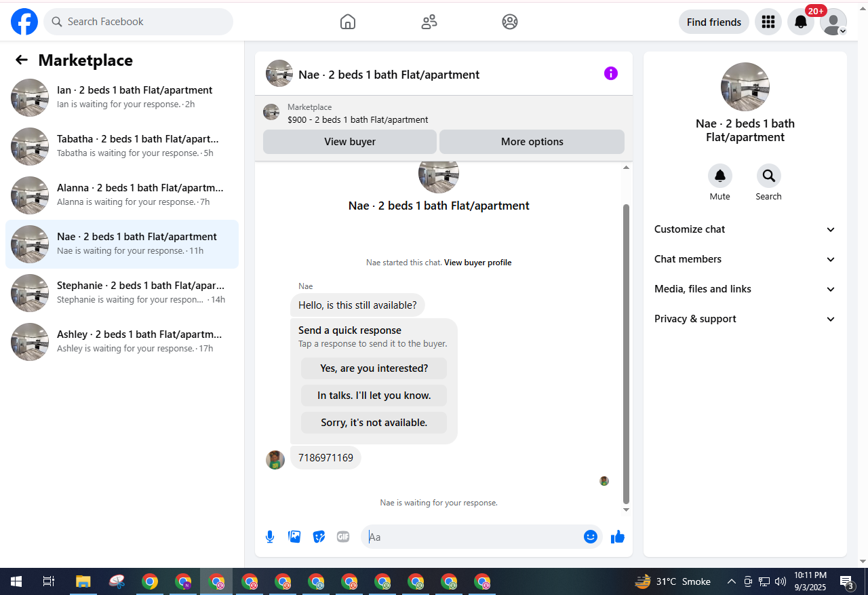The image size is (868, 595).
Task: Record a voice clip with microphone
Action: 270,537
